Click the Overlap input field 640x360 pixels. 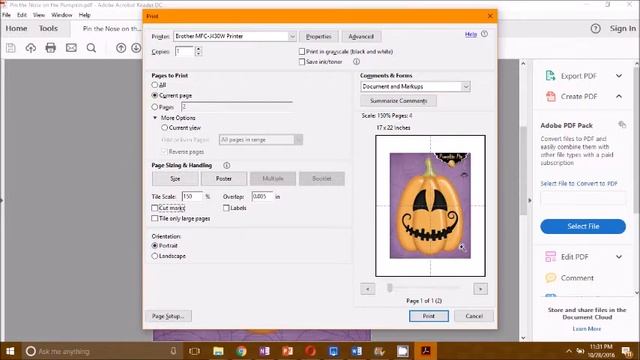pyautogui.click(x=262, y=196)
